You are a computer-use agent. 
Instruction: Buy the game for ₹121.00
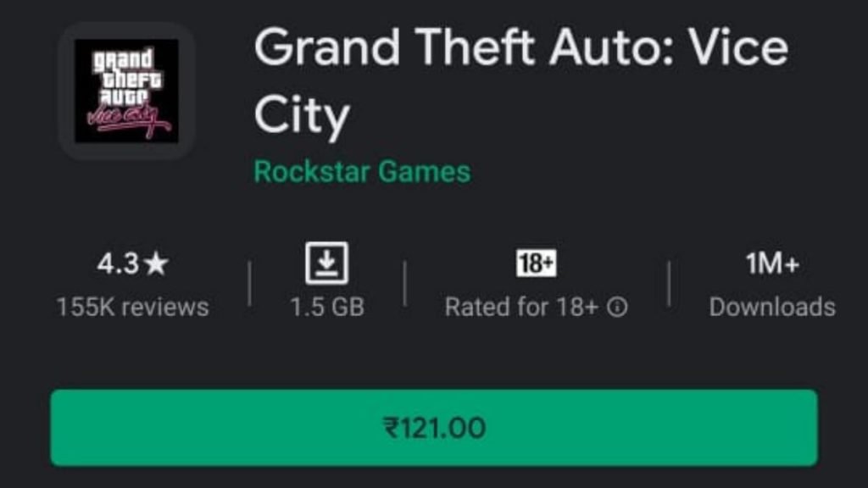pyautogui.click(x=434, y=428)
